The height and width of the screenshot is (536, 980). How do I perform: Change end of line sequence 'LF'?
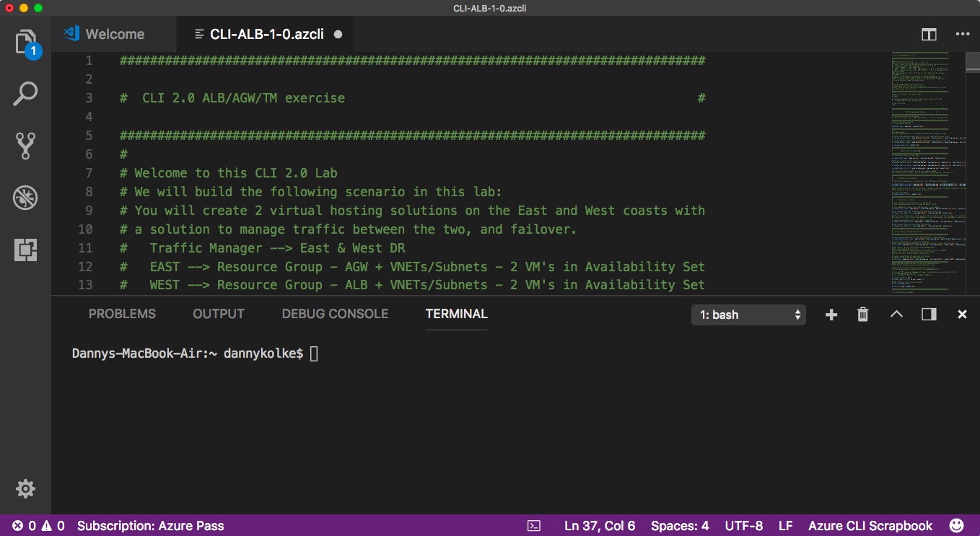click(786, 526)
